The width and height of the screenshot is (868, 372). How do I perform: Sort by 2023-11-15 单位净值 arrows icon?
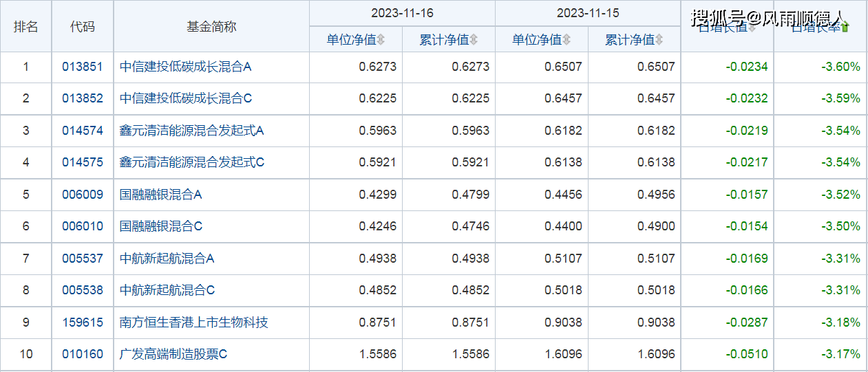[x=566, y=40]
